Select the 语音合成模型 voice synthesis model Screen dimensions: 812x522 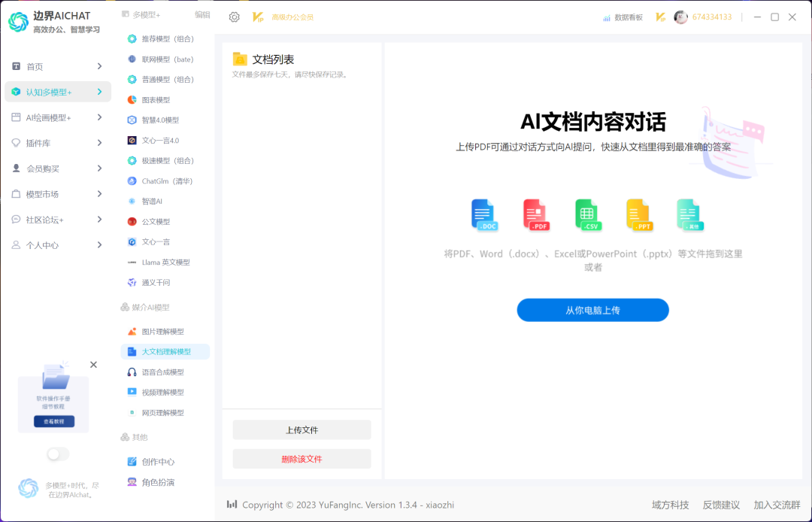(x=165, y=371)
